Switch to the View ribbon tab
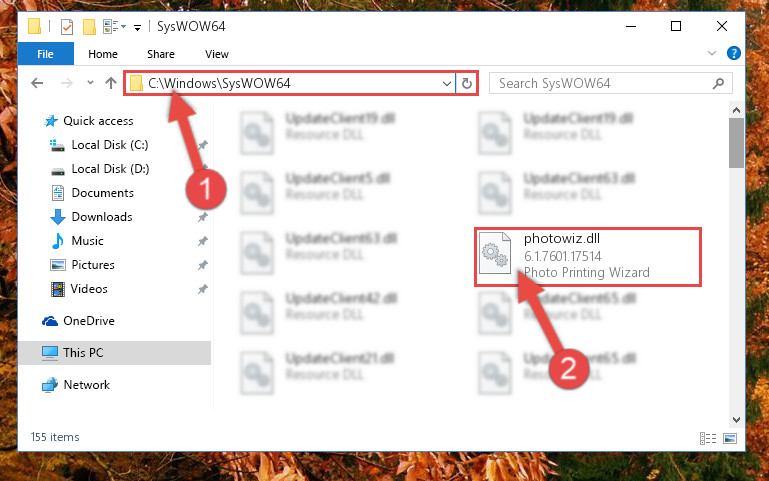The width and height of the screenshot is (769, 481). pyautogui.click(x=217, y=54)
